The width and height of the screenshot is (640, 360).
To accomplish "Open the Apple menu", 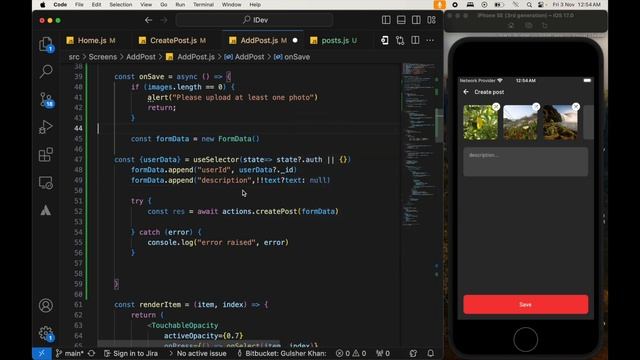I will point(42,4).
